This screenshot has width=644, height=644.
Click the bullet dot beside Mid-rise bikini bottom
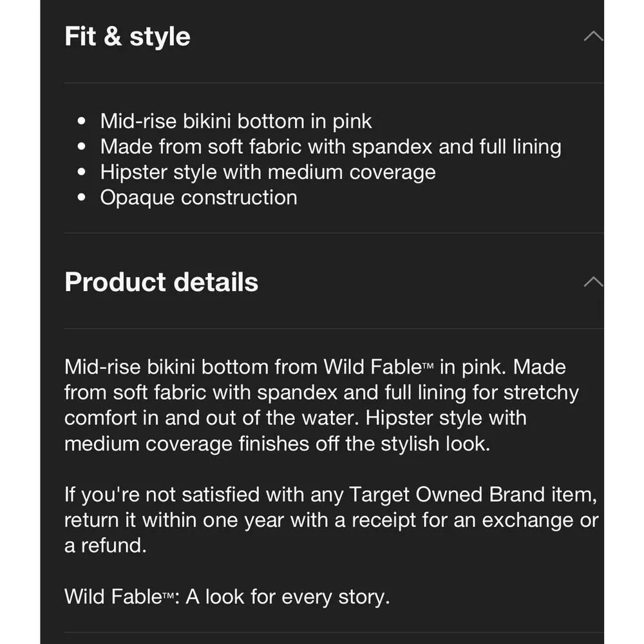tap(81, 122)
